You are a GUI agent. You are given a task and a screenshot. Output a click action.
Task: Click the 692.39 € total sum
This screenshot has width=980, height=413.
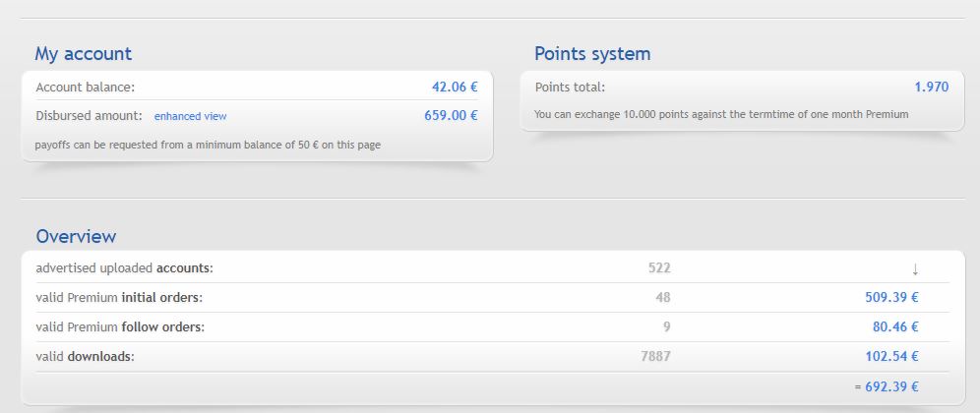click(891, 386)
